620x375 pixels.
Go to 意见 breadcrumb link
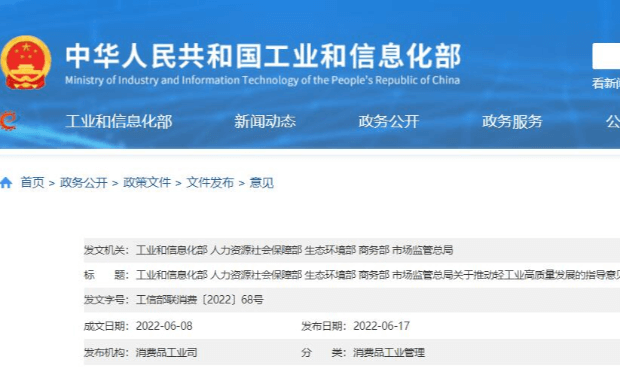pos(261,183)
